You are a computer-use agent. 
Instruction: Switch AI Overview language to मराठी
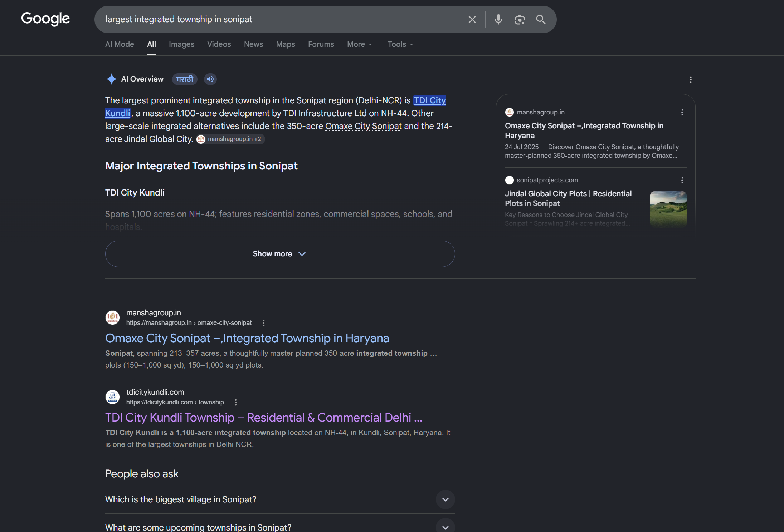pos(185,79)
